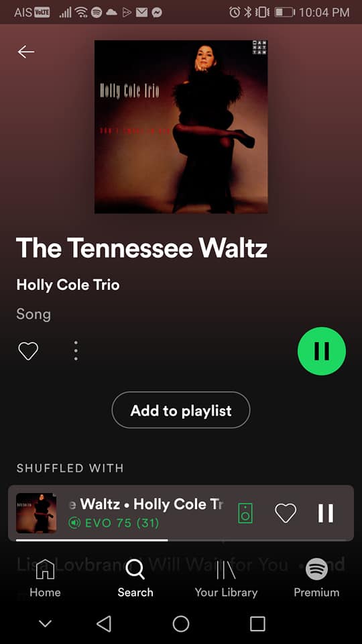Tap the EVO 75 (31) device label

point(114,523)
